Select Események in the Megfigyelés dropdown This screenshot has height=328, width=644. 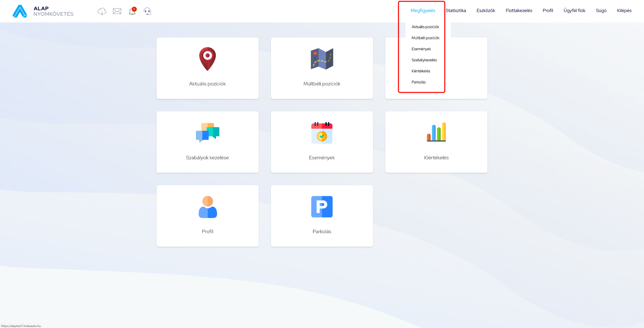pyautogui.click(x=421, y=49)
